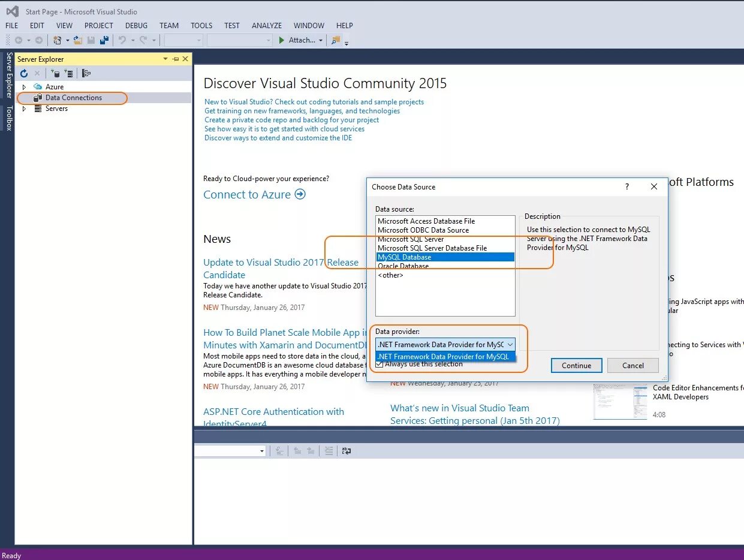Click the last icon in the Server Explorer toolbar

(x=86, y=73)
